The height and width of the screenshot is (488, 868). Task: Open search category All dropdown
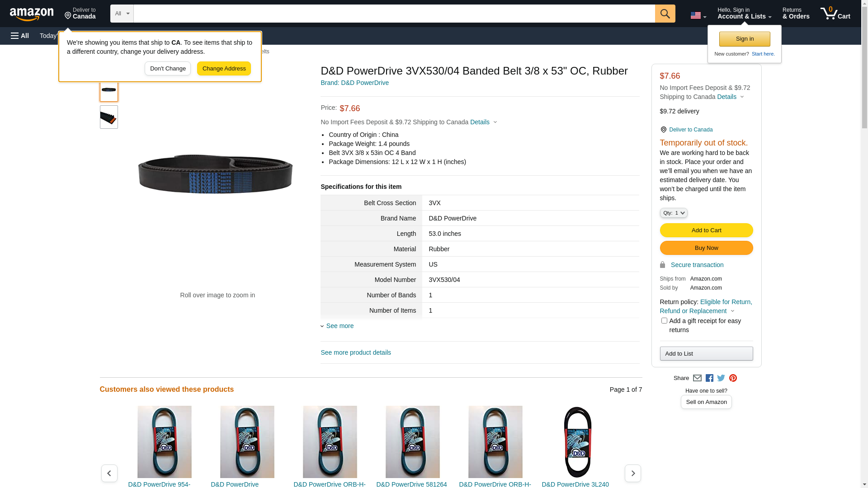pos(122,14)
